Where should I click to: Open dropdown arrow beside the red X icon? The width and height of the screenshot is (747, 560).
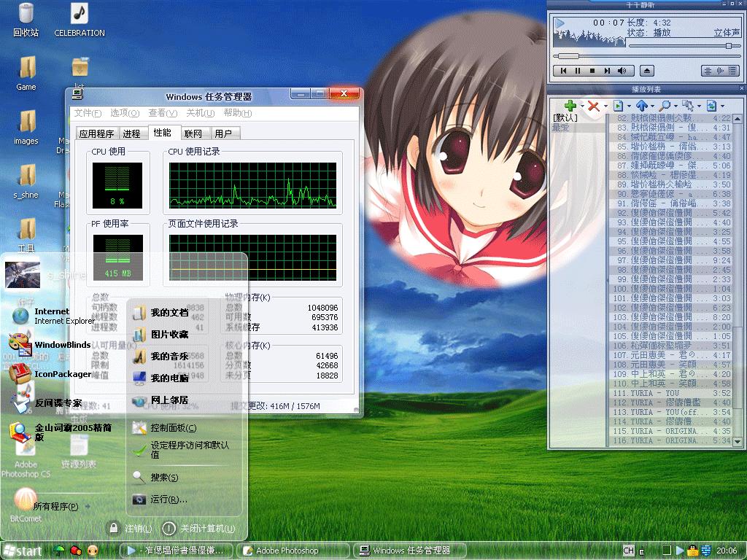[605, 106]
